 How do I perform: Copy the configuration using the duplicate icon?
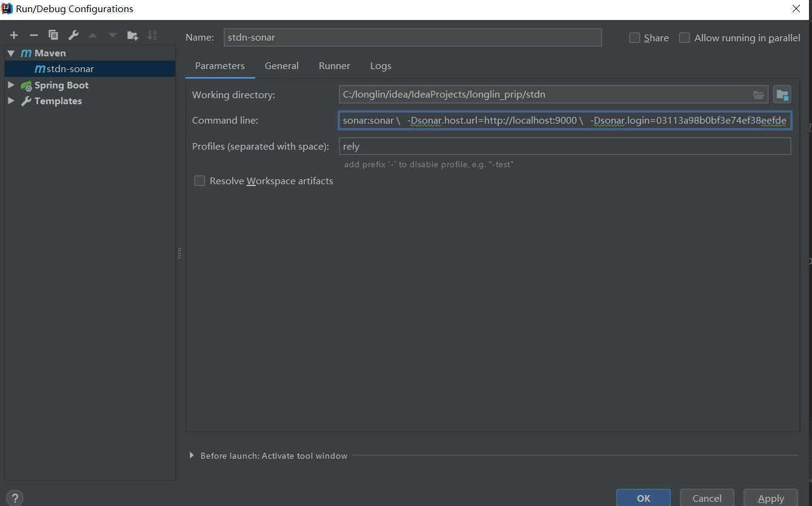pyautogui.click(x=53, y=35)
